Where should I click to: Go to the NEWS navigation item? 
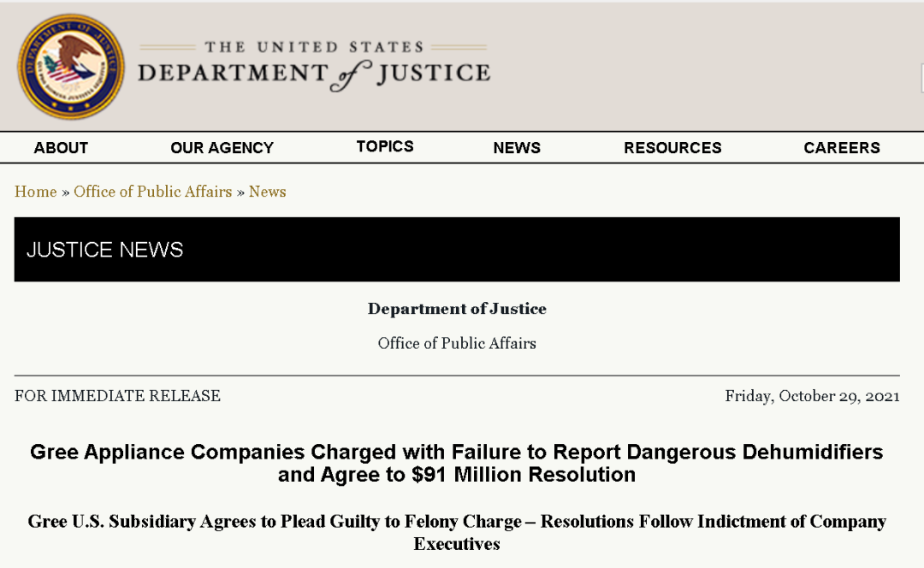point(517,148)
